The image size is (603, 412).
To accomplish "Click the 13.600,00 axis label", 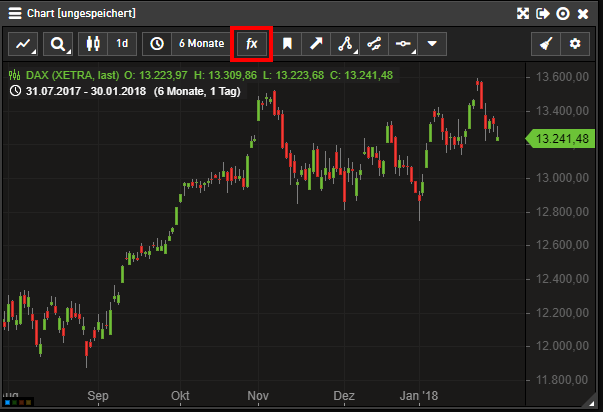I will tap(562, 77).
